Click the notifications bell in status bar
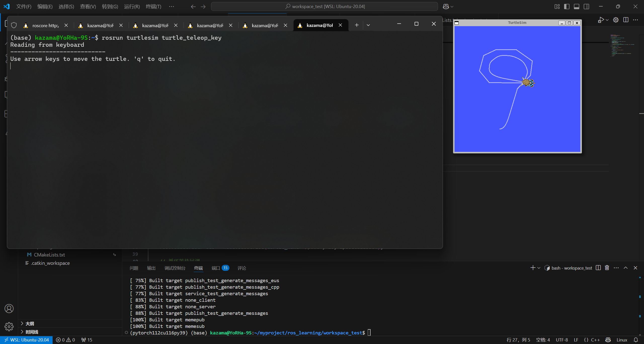This screenshot has height=344, width=644. [636, 340]
